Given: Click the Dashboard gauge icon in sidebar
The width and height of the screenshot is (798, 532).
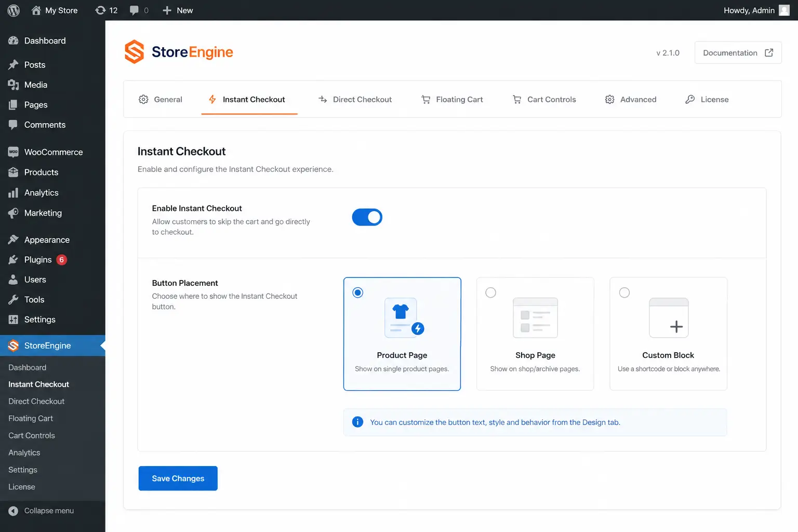Looking at the screenshot, I should [x=14, y=41].
